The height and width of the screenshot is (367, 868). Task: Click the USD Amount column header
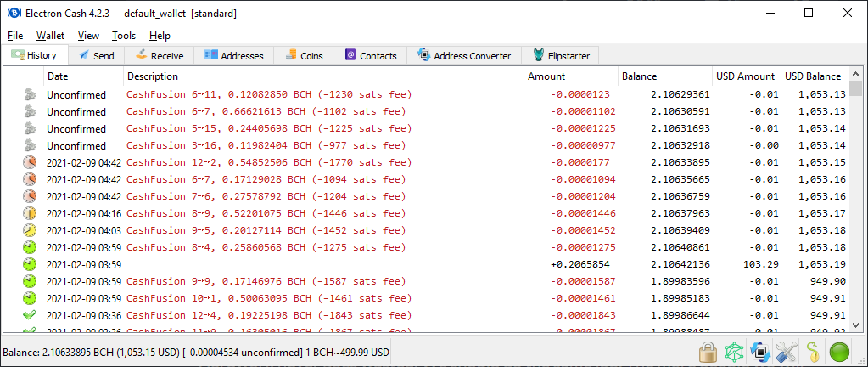(746, 76)
